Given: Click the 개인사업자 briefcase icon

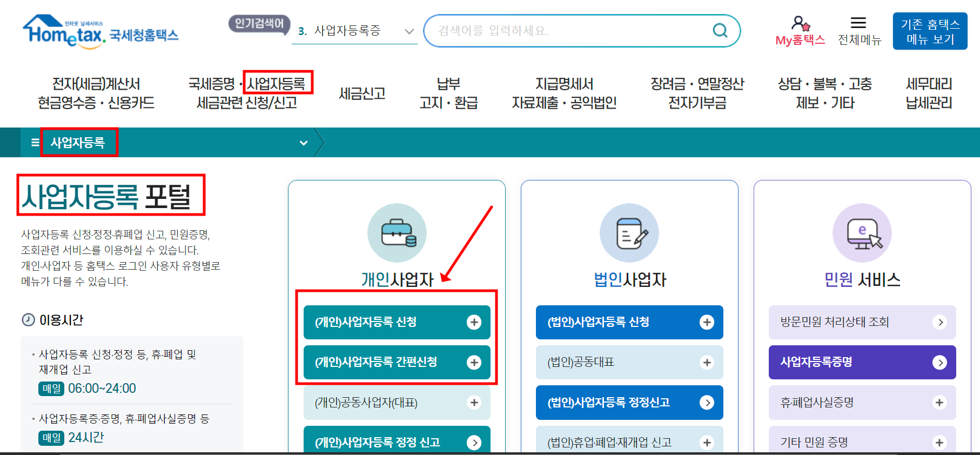Looking at the screenshot, I should 397,233.
